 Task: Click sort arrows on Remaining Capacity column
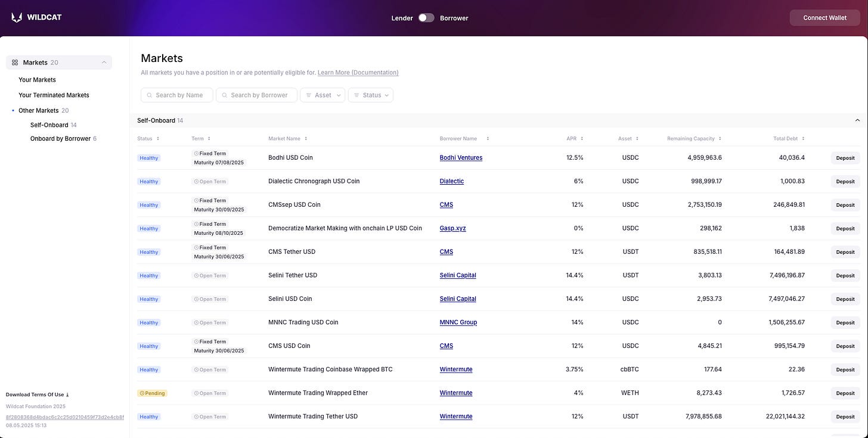click(720, 139)
